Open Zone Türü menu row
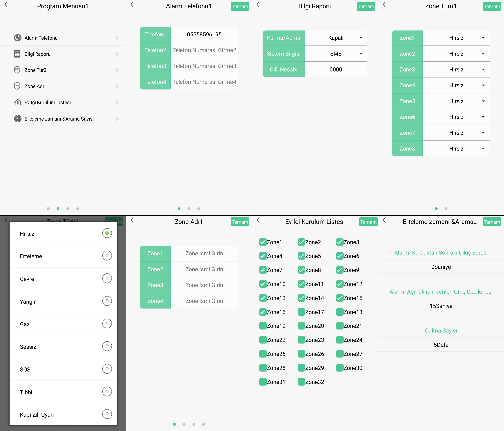Screen dimensions: 504x431 coord(63,70)
